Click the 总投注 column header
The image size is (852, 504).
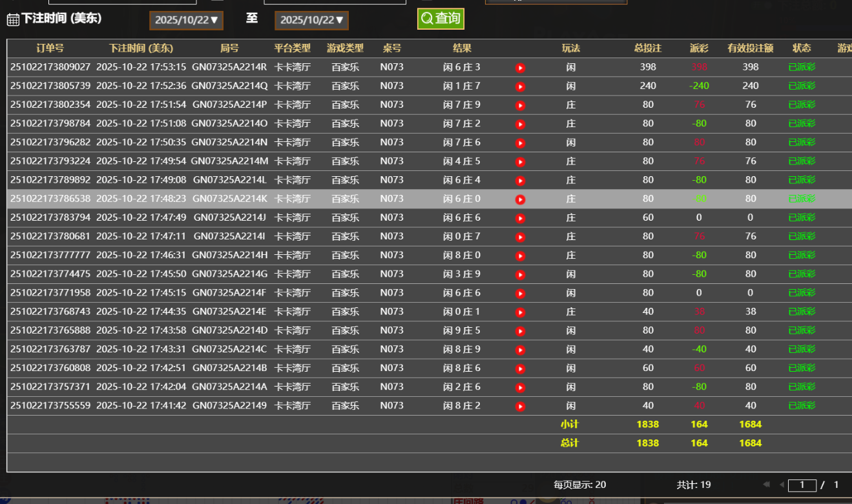(648, 48)
